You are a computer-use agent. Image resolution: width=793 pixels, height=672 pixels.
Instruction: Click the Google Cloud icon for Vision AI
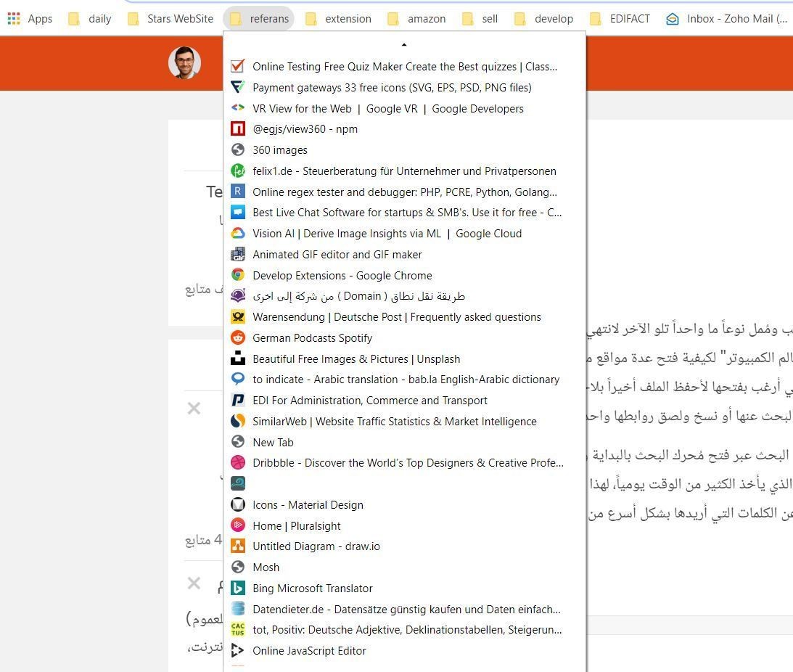click(237, 234)
